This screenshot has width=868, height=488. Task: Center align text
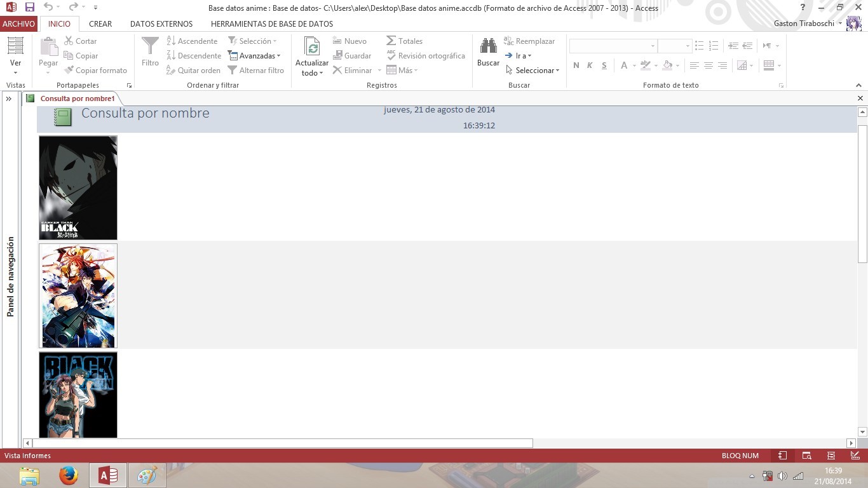708,65
